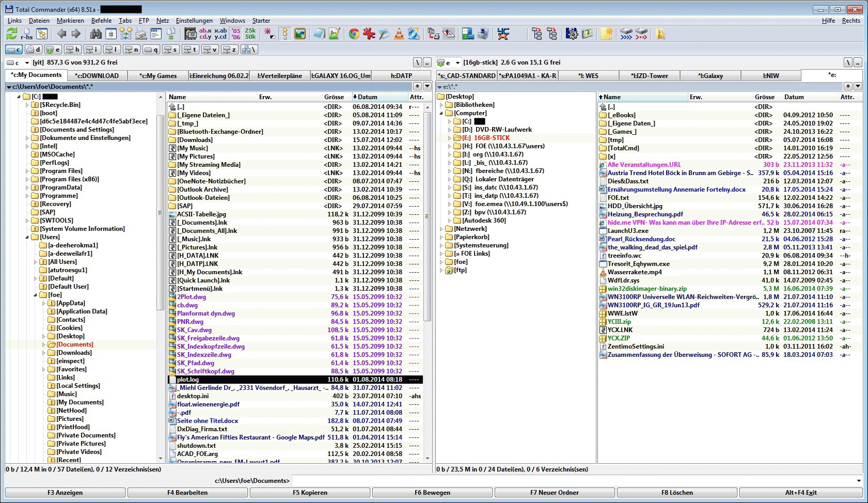Click the Alt+F4 Exit button
Image resolution: width=868 pixels, height=503 pixels.
801,493
